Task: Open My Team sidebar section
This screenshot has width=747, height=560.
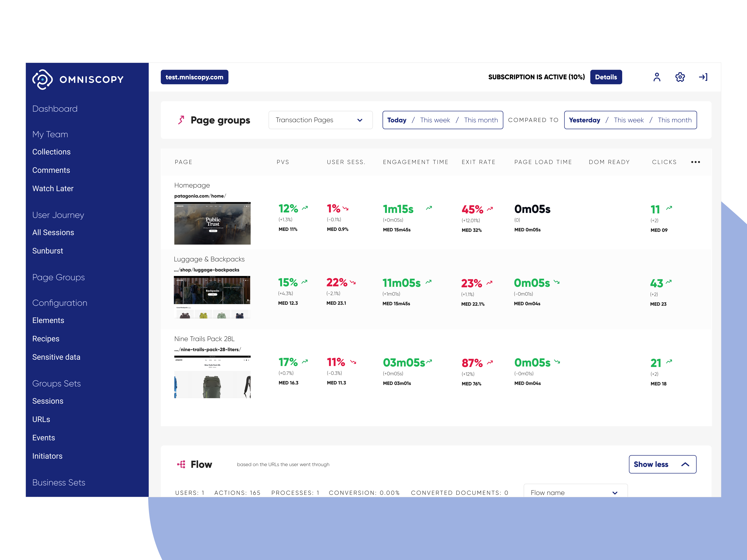Action: [50, 134]
